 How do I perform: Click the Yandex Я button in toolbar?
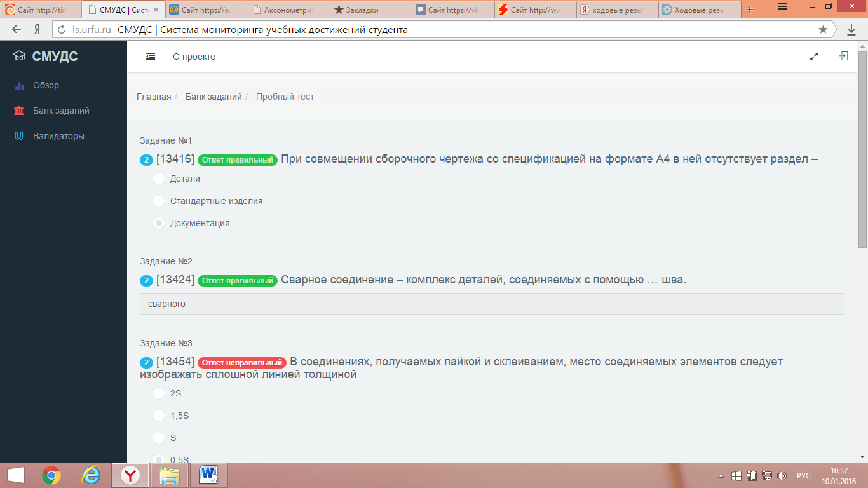tap(37, 30)
